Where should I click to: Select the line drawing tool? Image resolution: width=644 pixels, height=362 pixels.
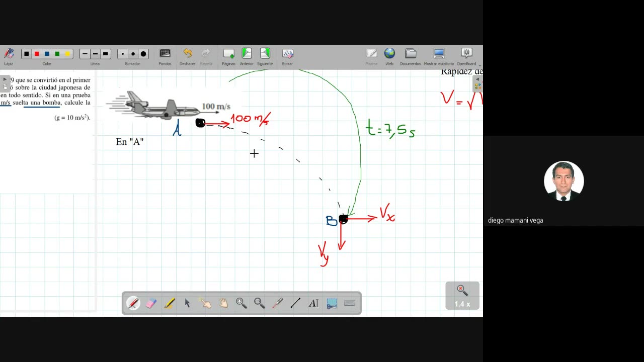click(x=295, y=303)
